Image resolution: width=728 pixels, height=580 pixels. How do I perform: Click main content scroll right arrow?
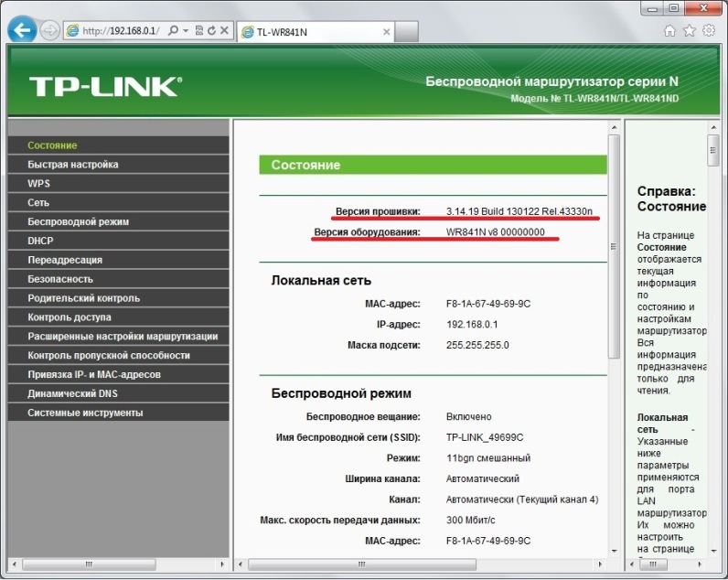coord(600,564)
